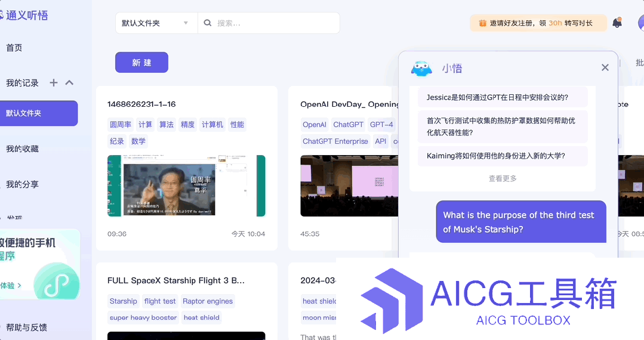Open 首页 in the sidebar
This screenshot has height=340, width=644.
tap(14, 48)
